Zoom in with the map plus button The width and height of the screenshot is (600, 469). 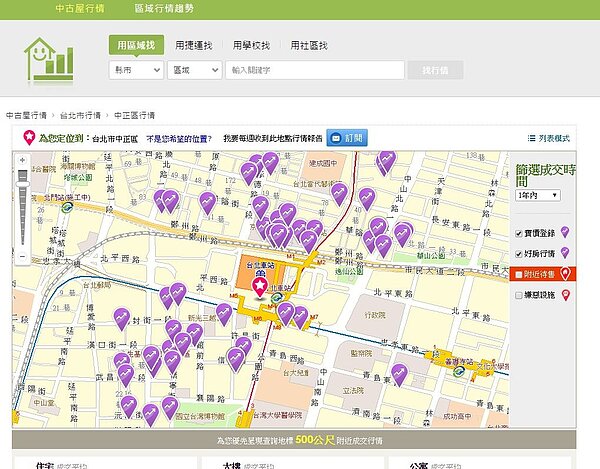click(23, 160)
